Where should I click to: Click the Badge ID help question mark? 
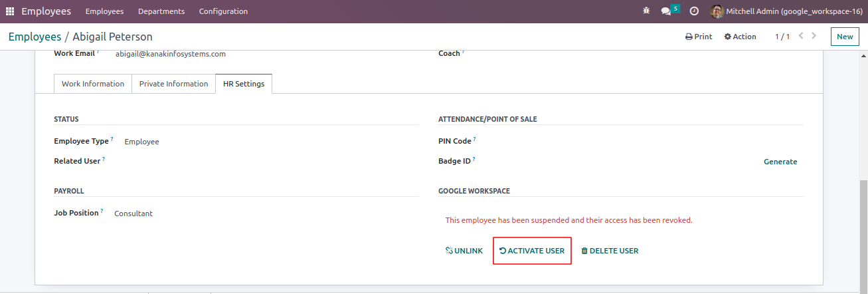[x=474, y=159]
